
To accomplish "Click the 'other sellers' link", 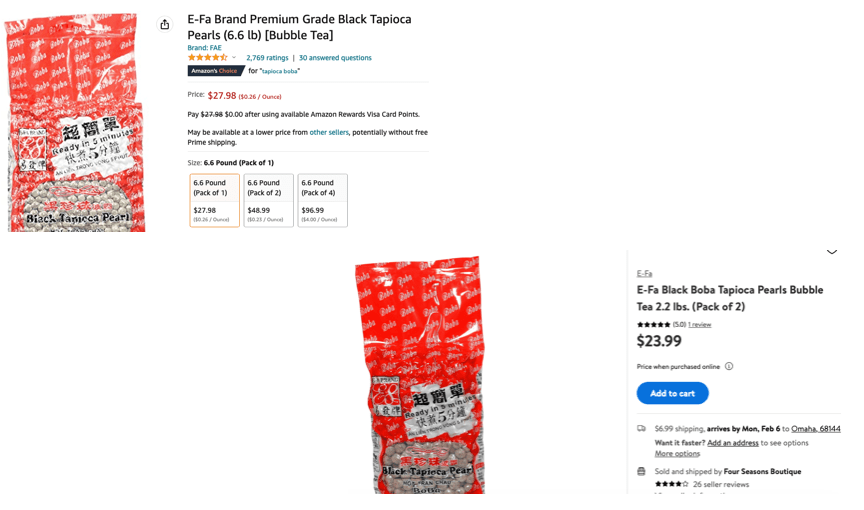I will [329, 132].
